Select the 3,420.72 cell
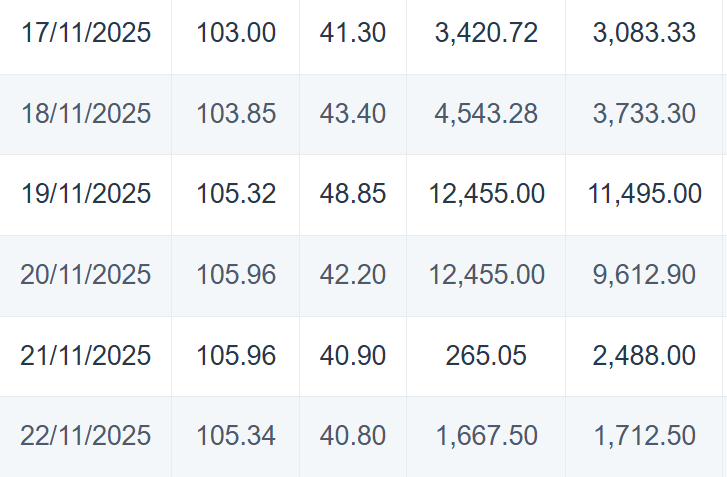This screenshot has width=727, height=477. (x=486, y=33)
